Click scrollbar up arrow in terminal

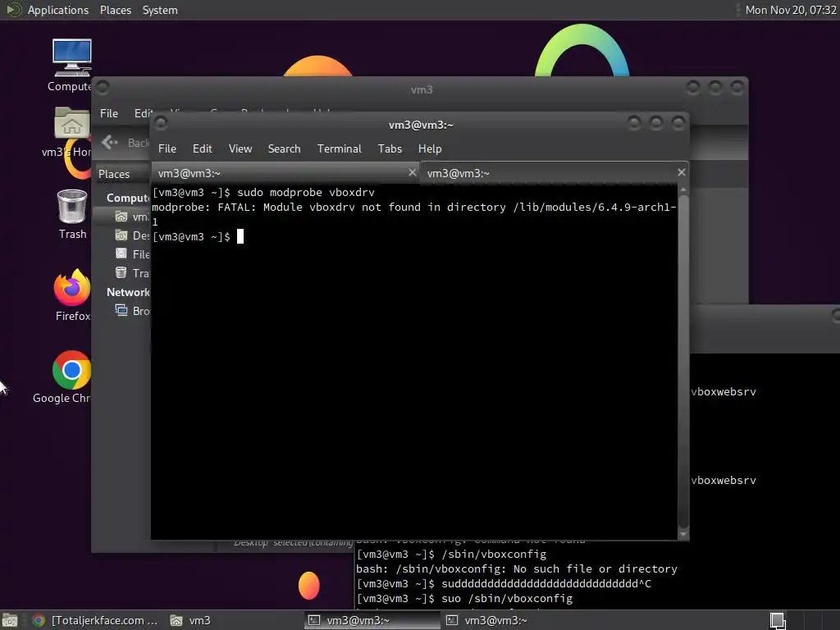(683, 189)
